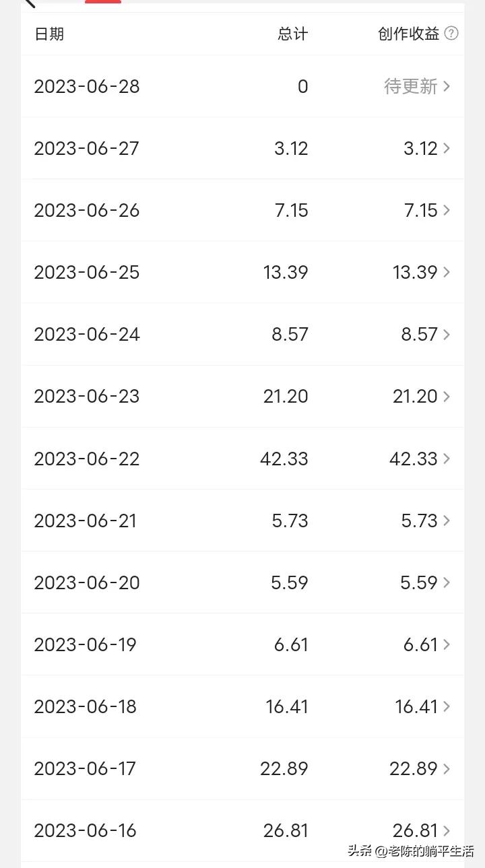Select the 总计 column header
Image resolution: width=485 pixels, height=868 pixels.
[x=293, y=34]
